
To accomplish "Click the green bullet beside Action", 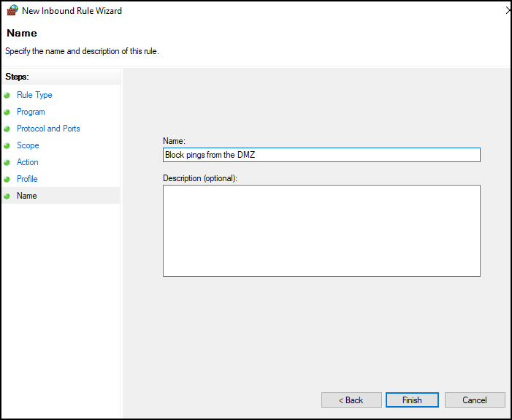I will pos(7,162).
